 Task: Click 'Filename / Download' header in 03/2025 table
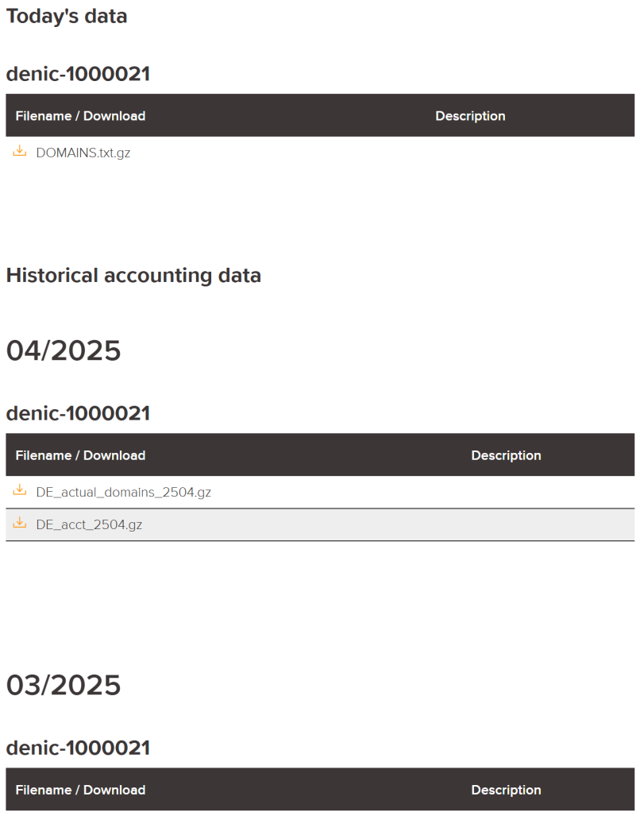pyautogui.click(x=80, y=790)
